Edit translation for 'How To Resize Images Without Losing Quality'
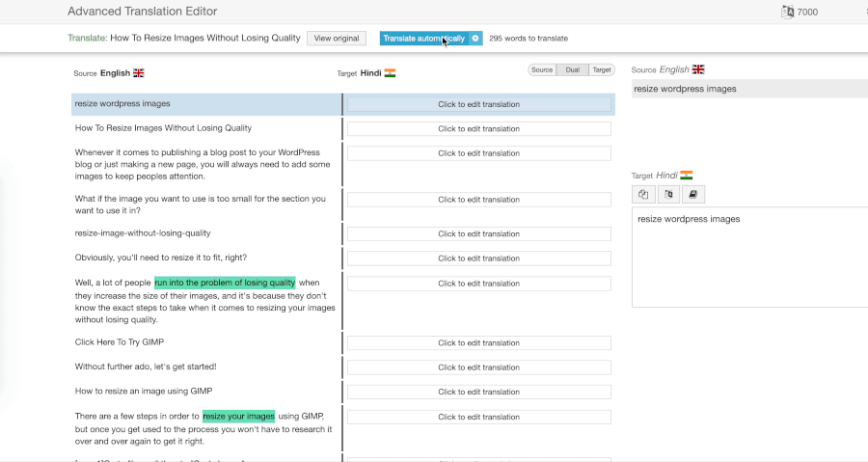 [x=478, y=128]
